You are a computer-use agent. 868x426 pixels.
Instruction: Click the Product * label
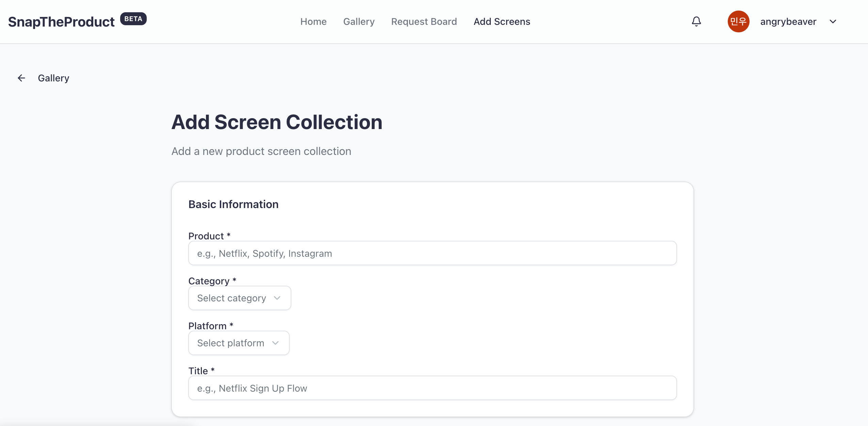tap(209, 236)
